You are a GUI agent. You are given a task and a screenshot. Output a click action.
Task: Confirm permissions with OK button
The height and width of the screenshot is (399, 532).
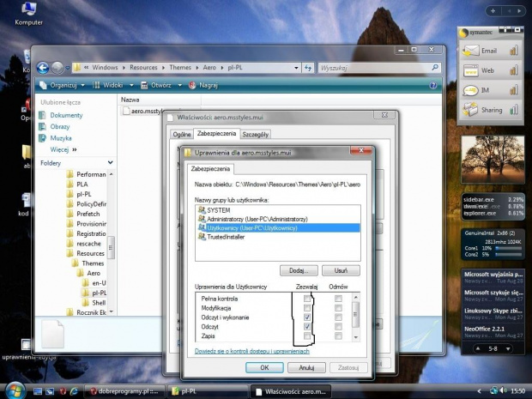(264, 367)
